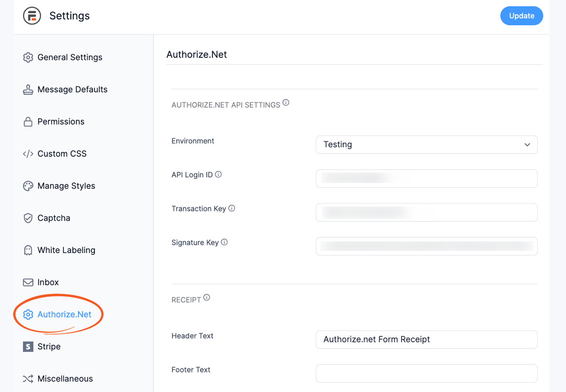
Task: Click the Header Text label
Action: tap(192, 336)
